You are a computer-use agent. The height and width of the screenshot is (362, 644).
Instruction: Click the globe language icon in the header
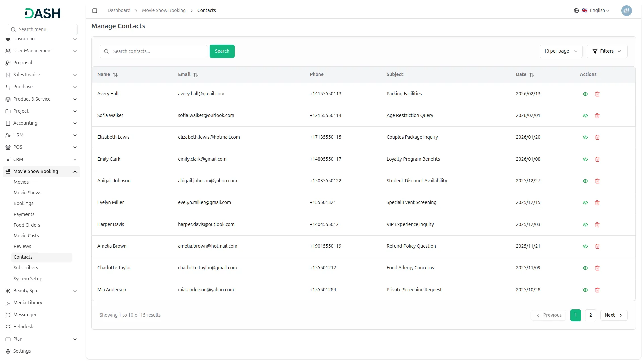tap(576, 10)
